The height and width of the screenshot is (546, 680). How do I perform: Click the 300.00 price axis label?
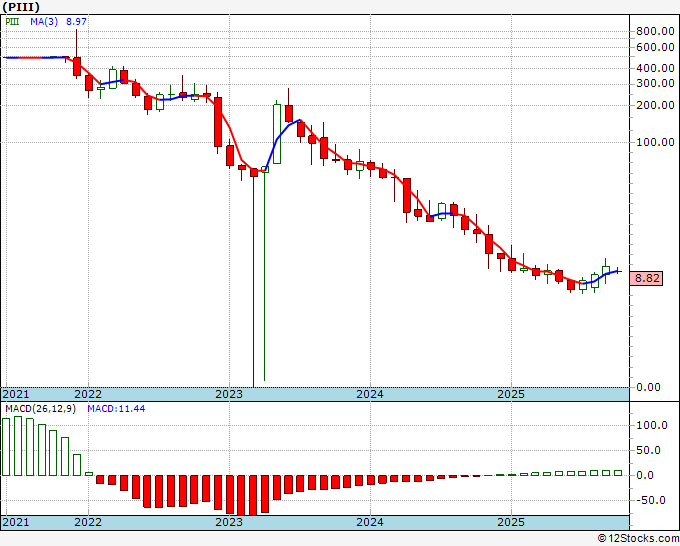coord(655,83)
